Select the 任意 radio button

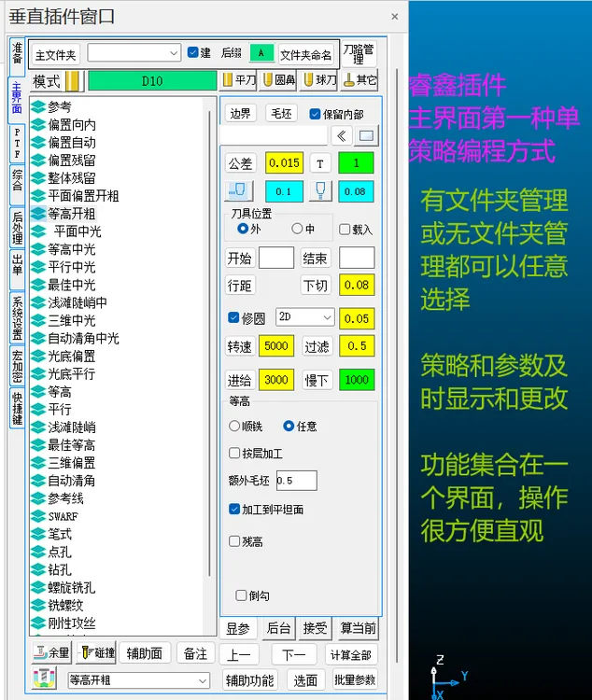click(x=289, y=426)
